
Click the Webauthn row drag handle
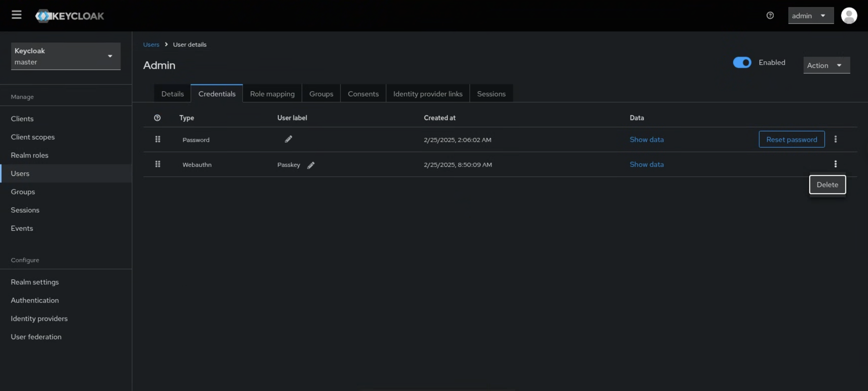point(157,164)
